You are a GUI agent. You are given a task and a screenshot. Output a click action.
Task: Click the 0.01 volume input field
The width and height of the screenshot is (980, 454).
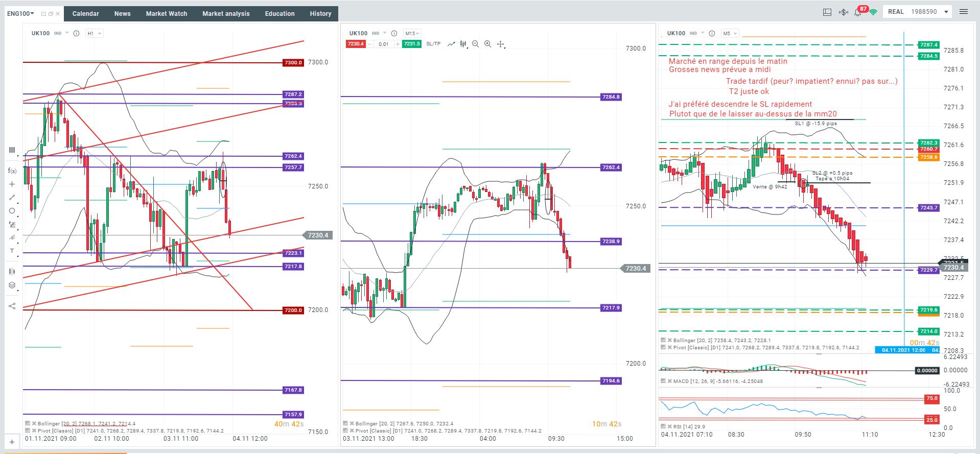pyautogui.click(x=384, y=44)
